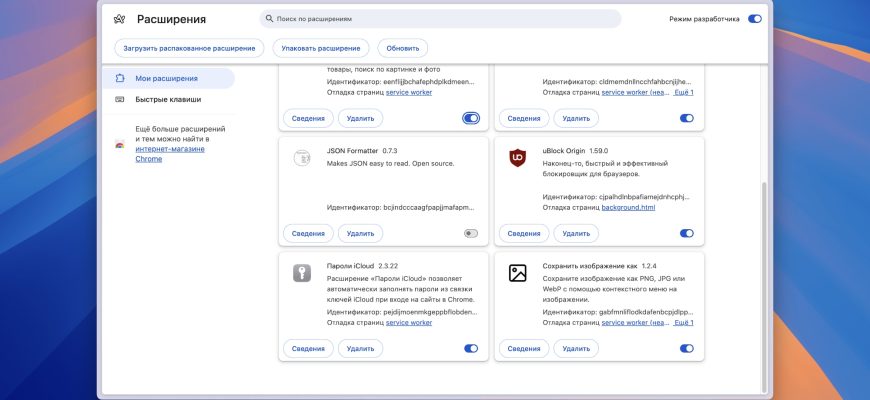This screenshot has height=400, width=870.
Task: Click the keyboard icon beside Быстрые клавиши
Action: point(120,99)
